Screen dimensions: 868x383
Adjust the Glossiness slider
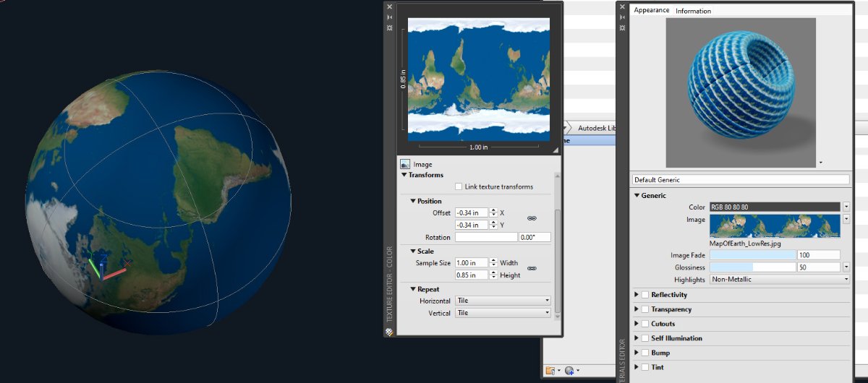tap(752, 267)
